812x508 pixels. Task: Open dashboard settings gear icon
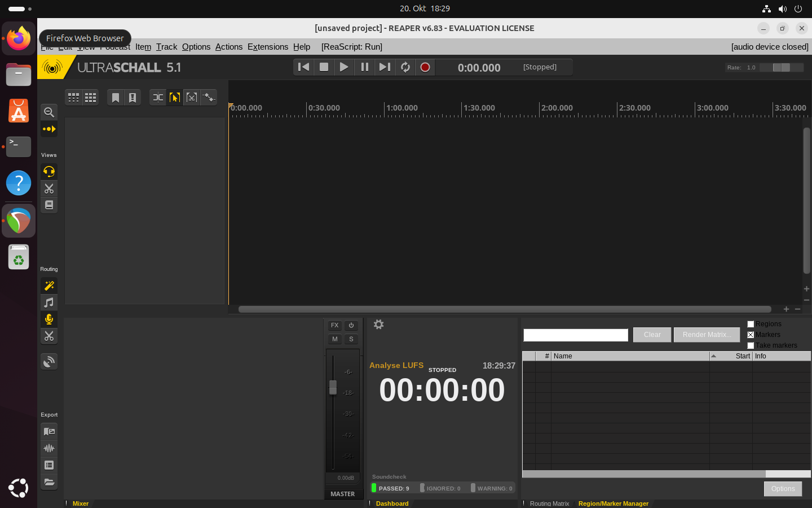click(379, 325)
